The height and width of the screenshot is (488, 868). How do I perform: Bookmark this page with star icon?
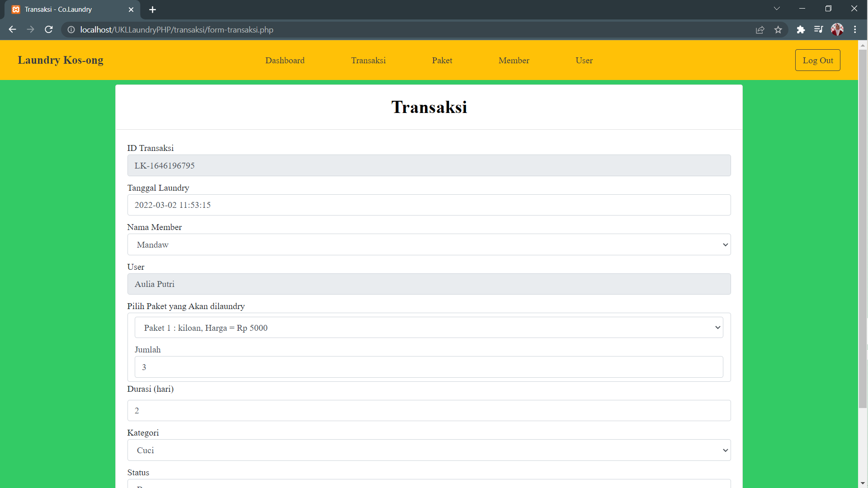pos(778,30)
